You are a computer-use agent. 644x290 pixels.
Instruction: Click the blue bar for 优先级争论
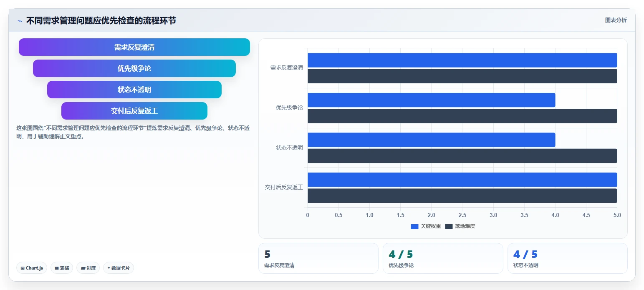click(432, 100)
